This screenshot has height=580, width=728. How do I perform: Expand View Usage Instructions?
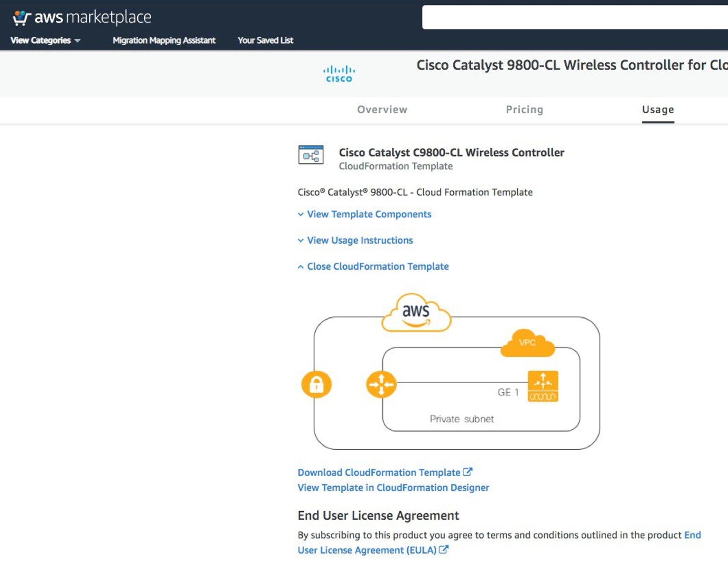click(x=355, y=240)
